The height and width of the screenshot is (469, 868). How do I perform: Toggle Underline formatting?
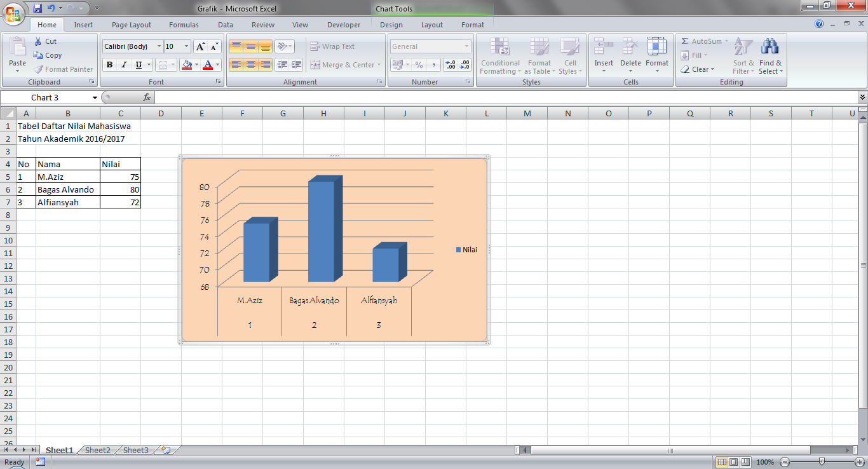point(139,65)
